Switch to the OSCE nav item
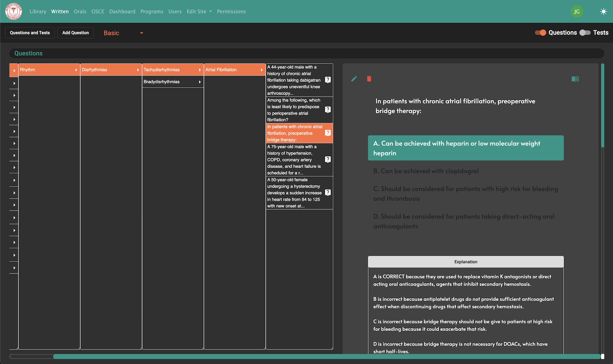The height and width of the screenshot is (364, 613). coord(98,11)
